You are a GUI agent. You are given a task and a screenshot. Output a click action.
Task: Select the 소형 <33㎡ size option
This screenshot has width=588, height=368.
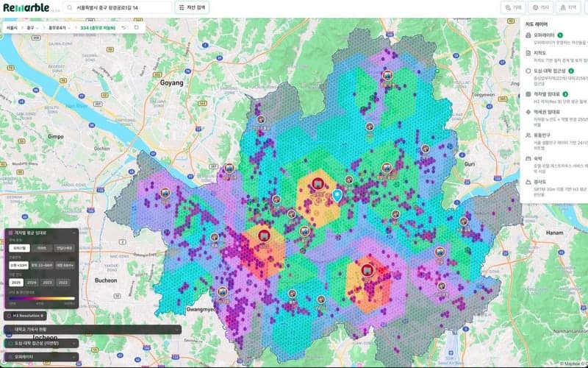pos(19,265)
